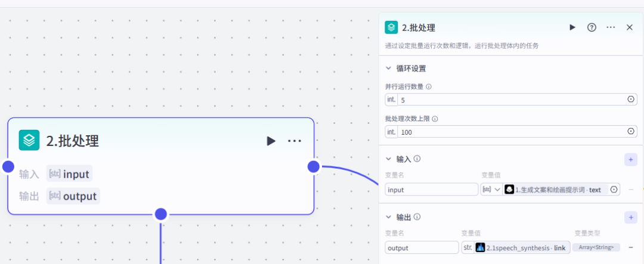
Task: Click the 1.生成文案和绘画提示词 text reference
Action: pyautogui.click(x=555, y=190)
